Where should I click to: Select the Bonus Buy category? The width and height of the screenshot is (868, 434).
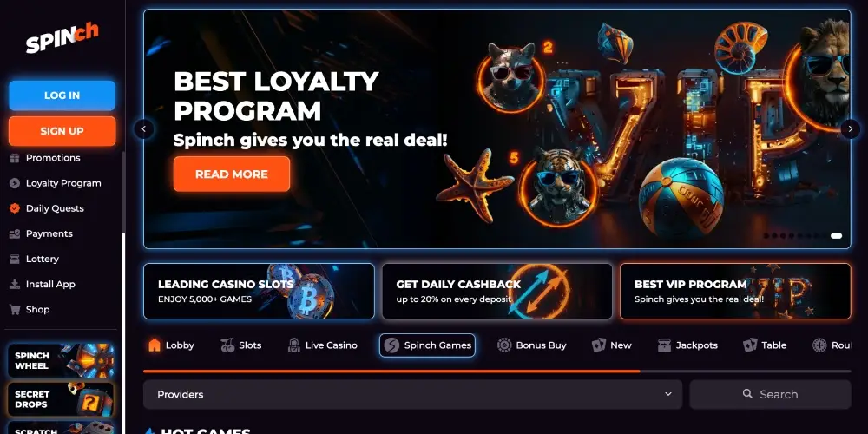[531, 345]
